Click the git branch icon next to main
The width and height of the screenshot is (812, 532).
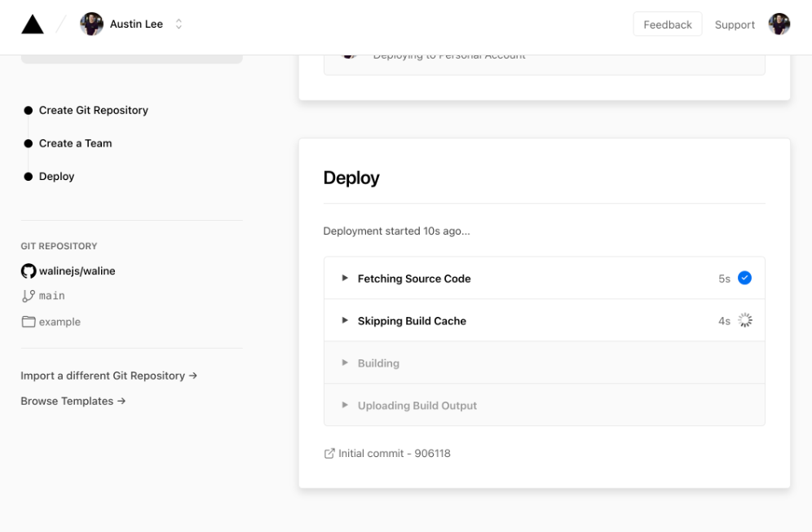click(29, 296)
